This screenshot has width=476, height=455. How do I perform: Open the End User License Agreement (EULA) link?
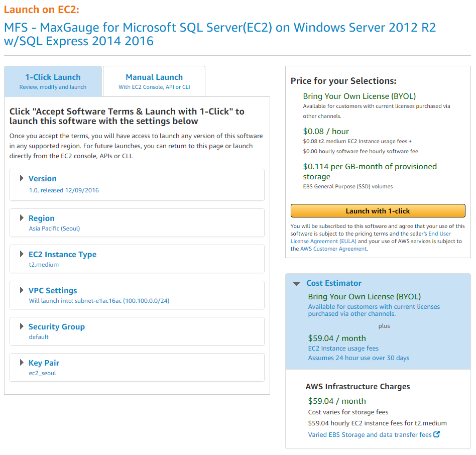(371, 238)
